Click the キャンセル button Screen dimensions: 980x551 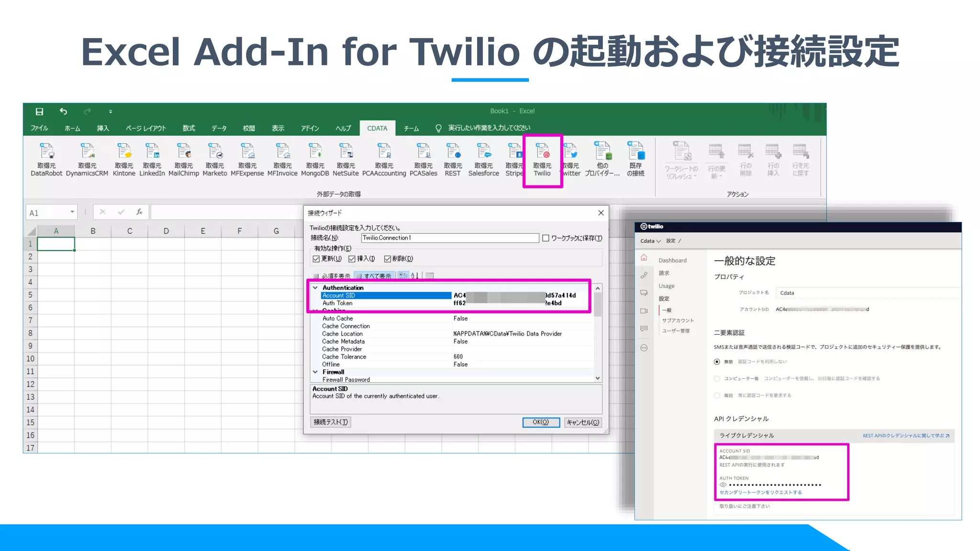point(582,422)
